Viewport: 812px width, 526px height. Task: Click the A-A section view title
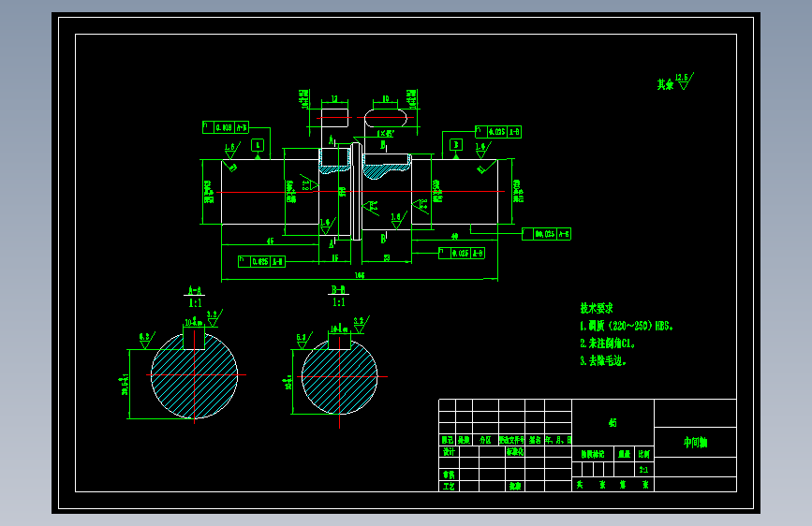194,290
